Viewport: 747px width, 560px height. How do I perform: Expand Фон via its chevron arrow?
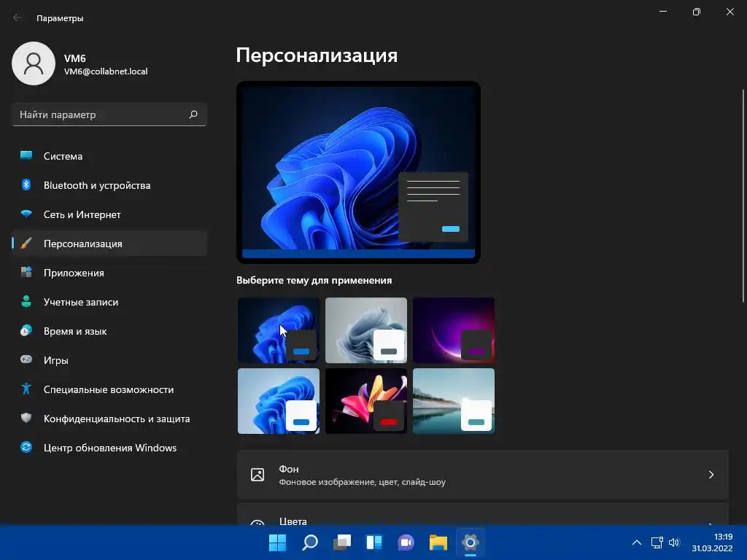711,475
